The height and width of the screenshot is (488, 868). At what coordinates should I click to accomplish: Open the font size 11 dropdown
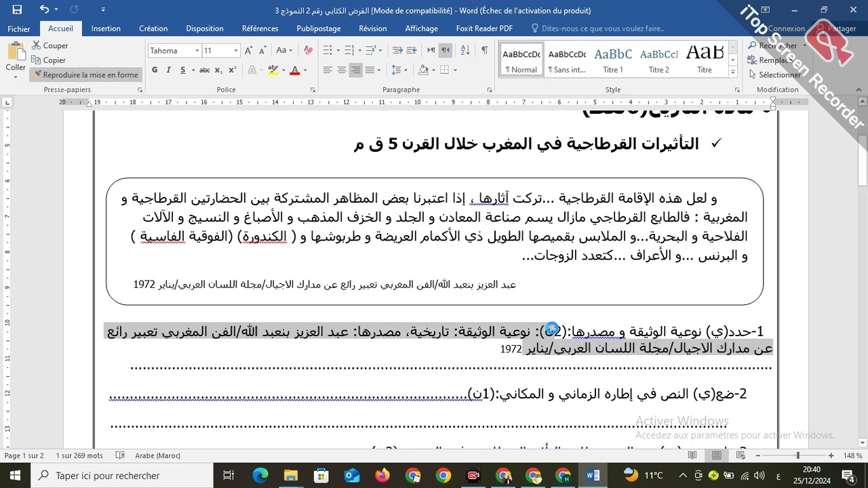236,51
